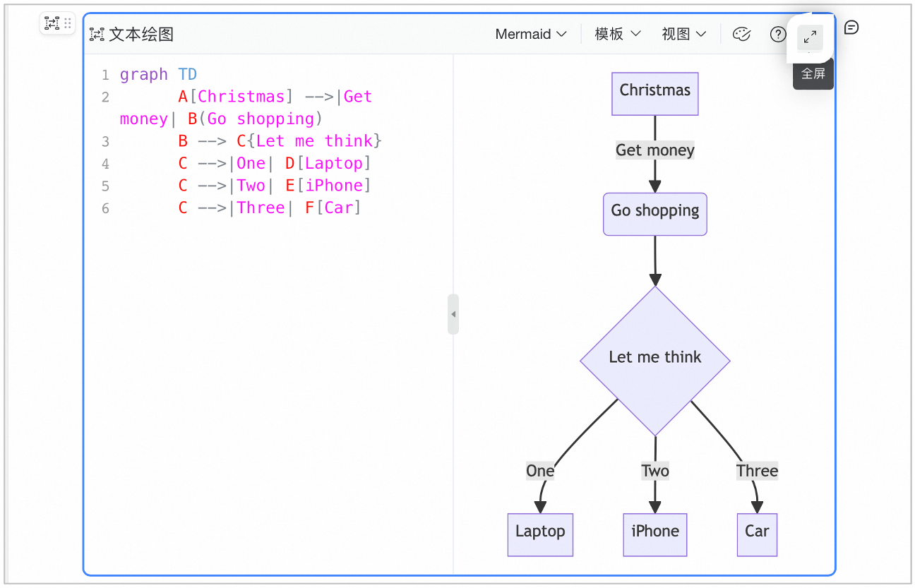Screen dimensions: 915x588
Task: Click 'Let me think' in code line 3
Action: (x=314, y=141)
